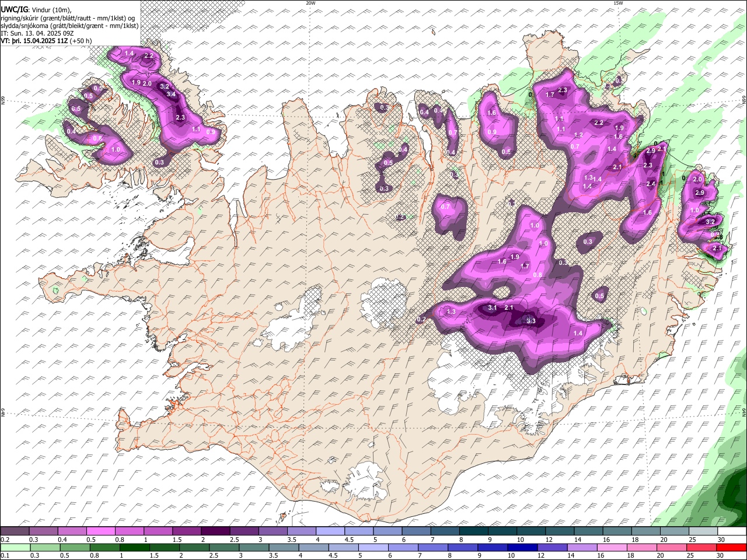Click the 'rigning/skúrir' legend description line
This screenshot has height=560, width=747.
coord(68,18)
